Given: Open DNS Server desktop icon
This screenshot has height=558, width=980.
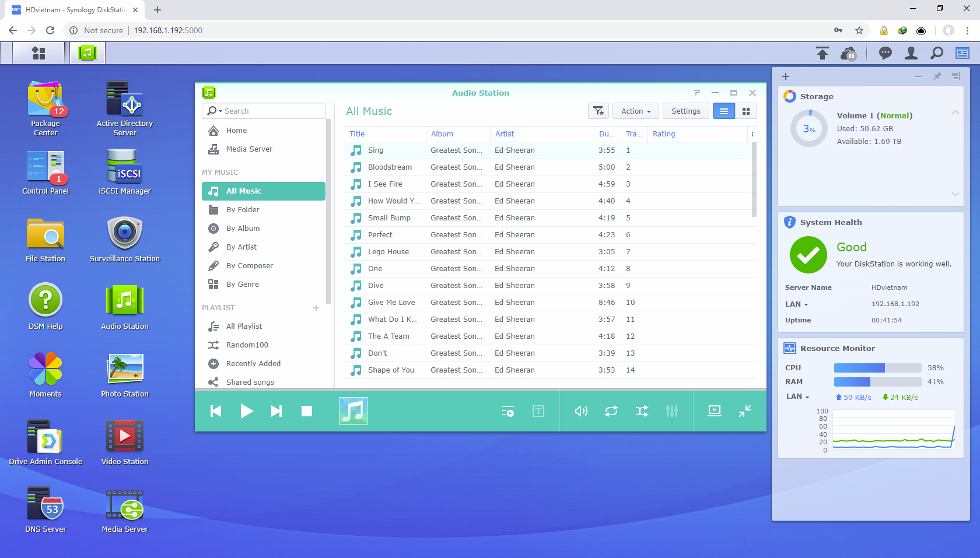Looking at the screenshot, I should click(45, 510).
